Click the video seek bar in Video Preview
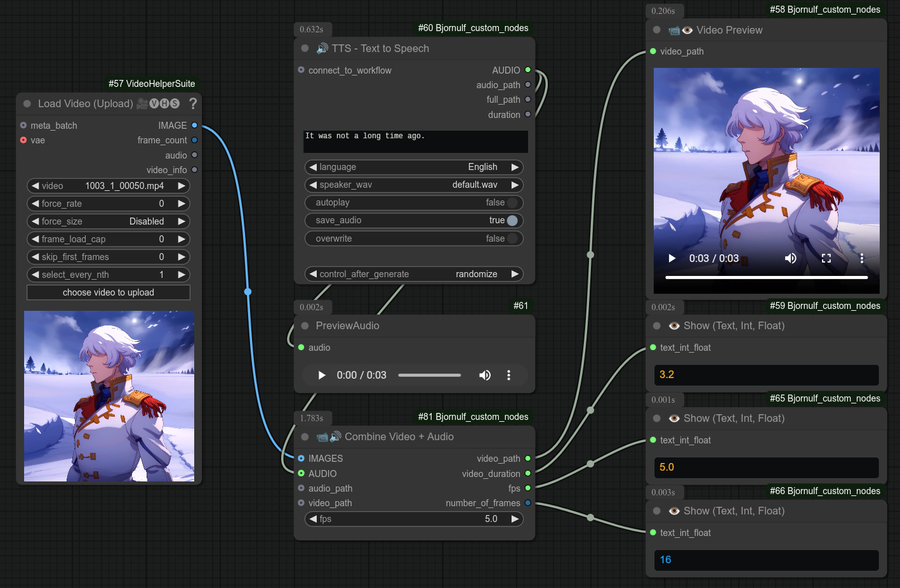Screen dimensions: 900x588 coord(766,277)
